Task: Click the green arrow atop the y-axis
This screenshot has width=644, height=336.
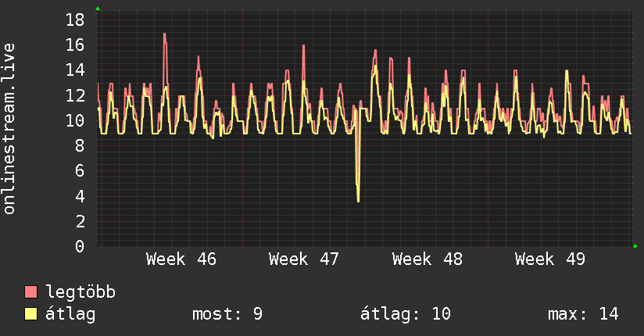Action: [98, 9]
